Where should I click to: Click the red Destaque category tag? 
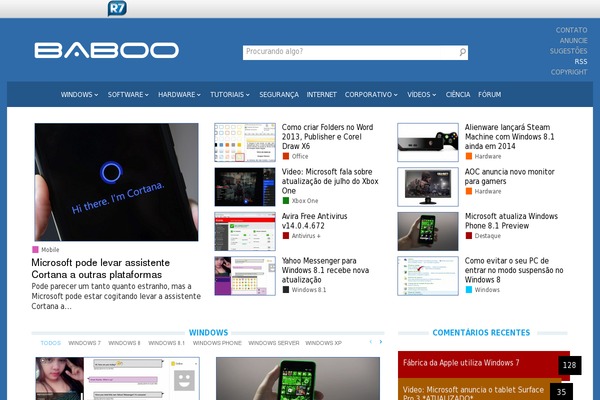pos(483,236)
